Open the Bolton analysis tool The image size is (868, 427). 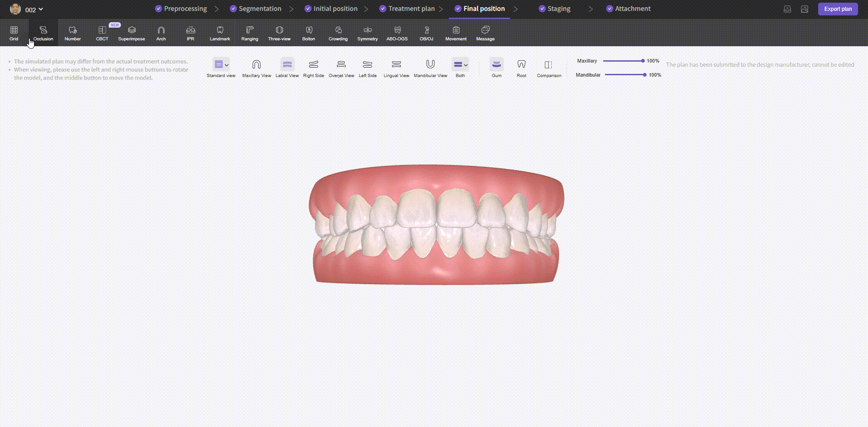[309, 34]
